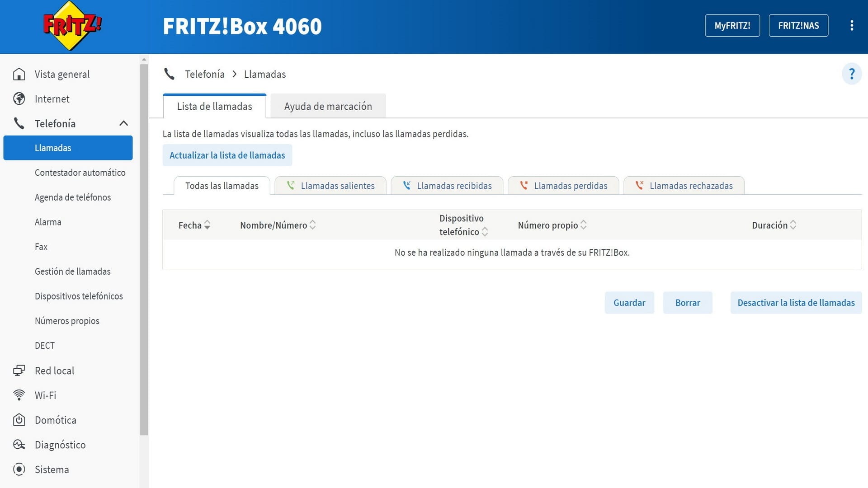Show Llamadas recibidas tab
This screenshot has width=868, height=488.
click(x=447, y=186)
